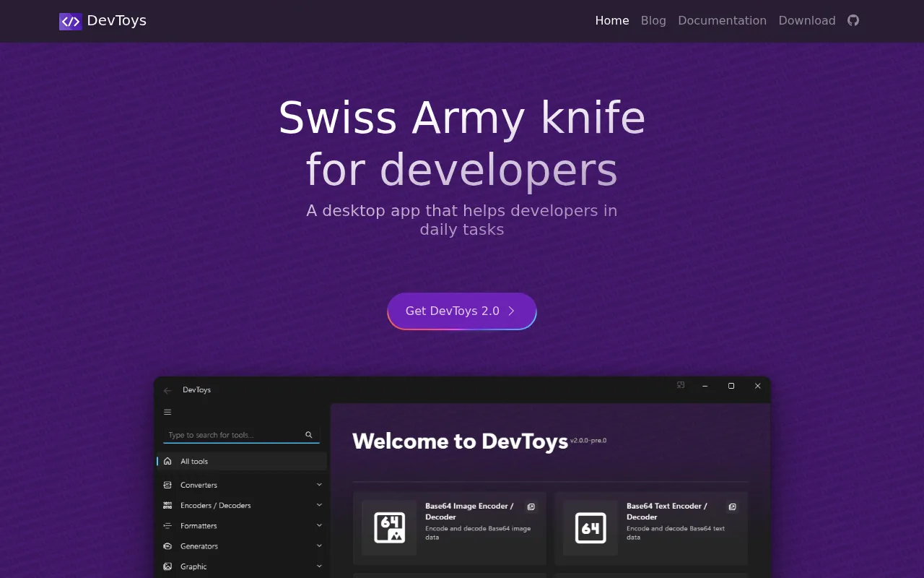Expand the Generators chevron

point(319,546)
